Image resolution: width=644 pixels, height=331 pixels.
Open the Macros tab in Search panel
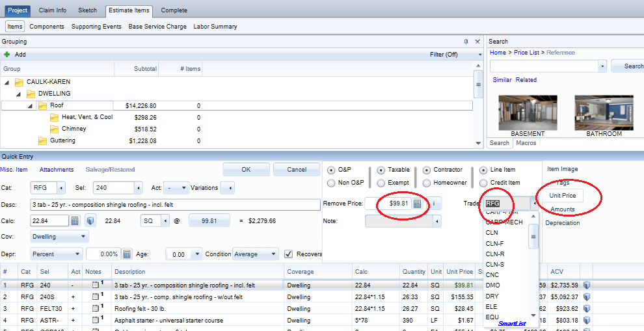point(526,143)
